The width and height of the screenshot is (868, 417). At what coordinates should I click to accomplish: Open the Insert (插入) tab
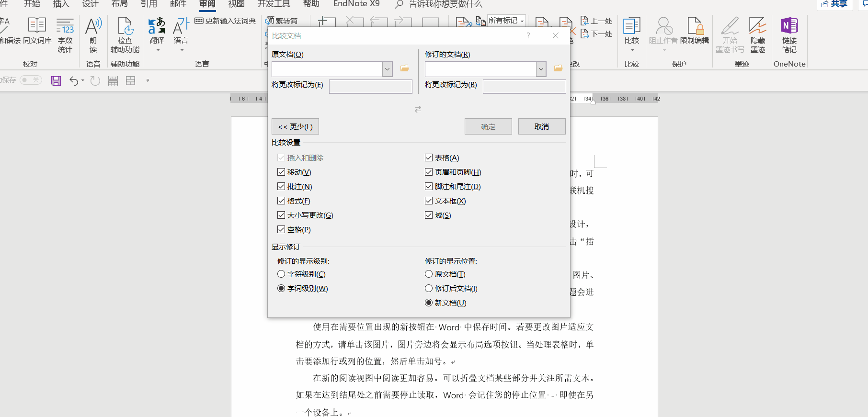click(61, 4)
